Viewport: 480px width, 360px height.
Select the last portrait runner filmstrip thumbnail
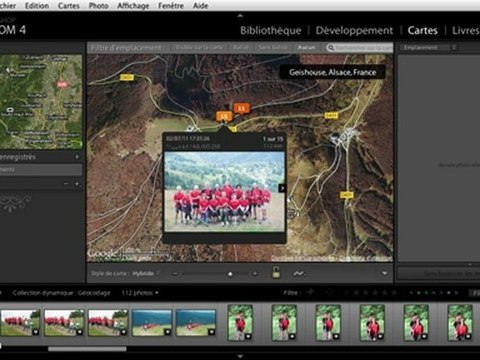click(460, 322)
